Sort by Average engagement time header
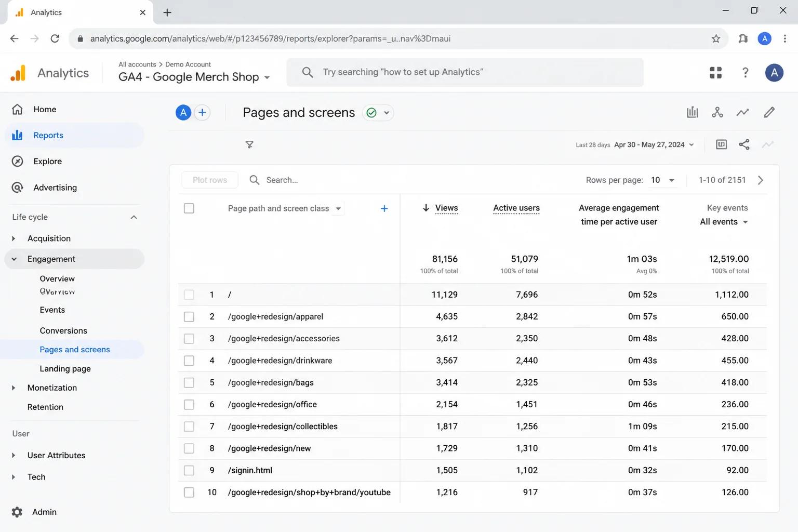This screenshot has width=798, height=532. click(x=619, y=215)
